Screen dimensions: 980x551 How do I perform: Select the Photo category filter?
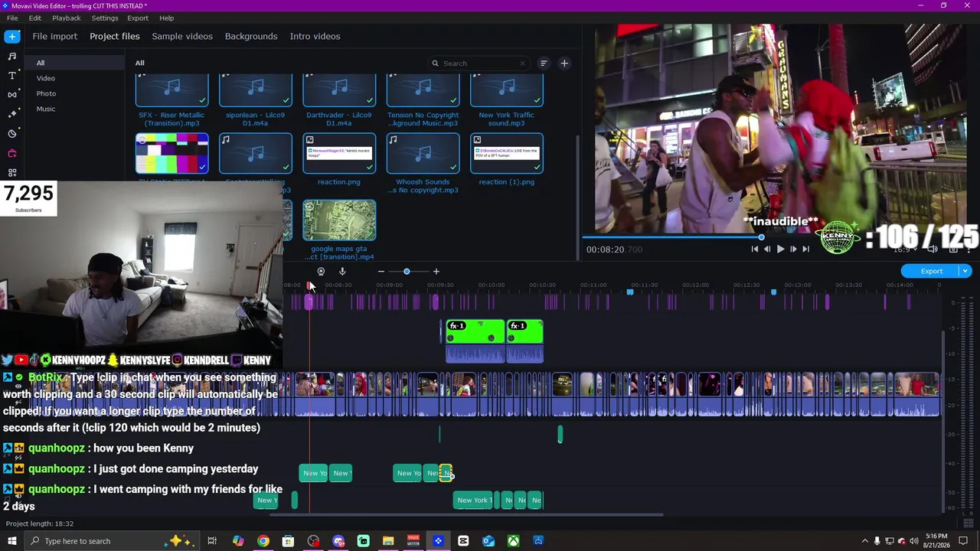pos(46,93)
